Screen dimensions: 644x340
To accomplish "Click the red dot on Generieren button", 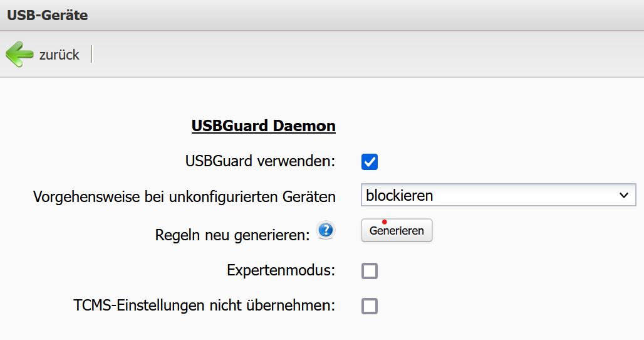I will pyautogui.click(x=384, y=221).
